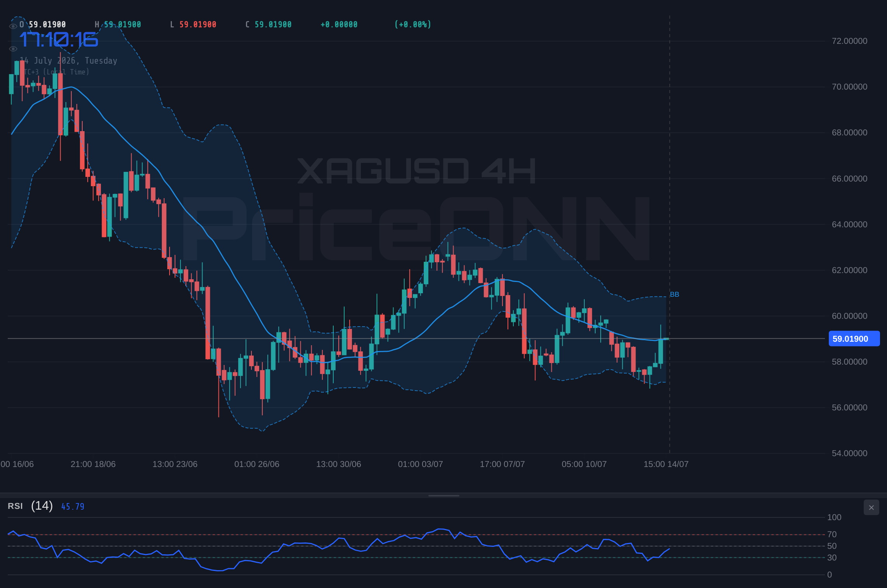Click the 15:00 14/07 time label
The width and height of the screenshot is (887, 588).
pos(666,464)
